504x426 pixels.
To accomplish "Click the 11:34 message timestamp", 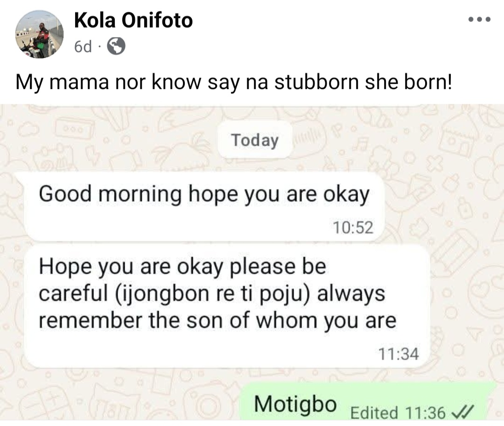I will 398,354.
